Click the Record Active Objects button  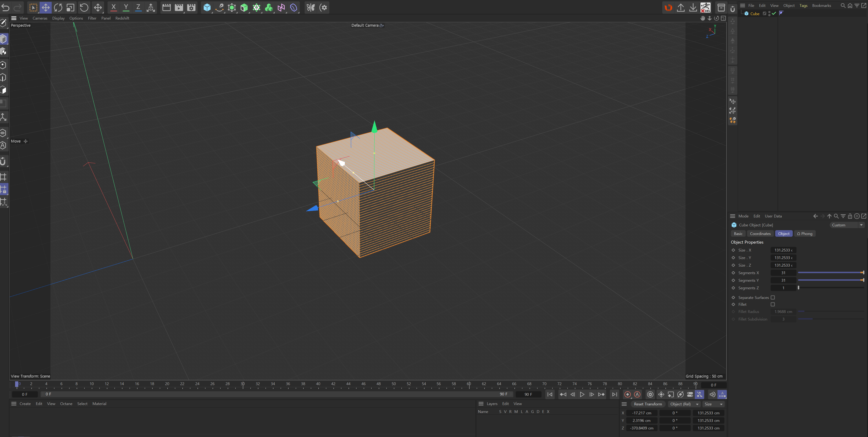(x=627, y=394)
